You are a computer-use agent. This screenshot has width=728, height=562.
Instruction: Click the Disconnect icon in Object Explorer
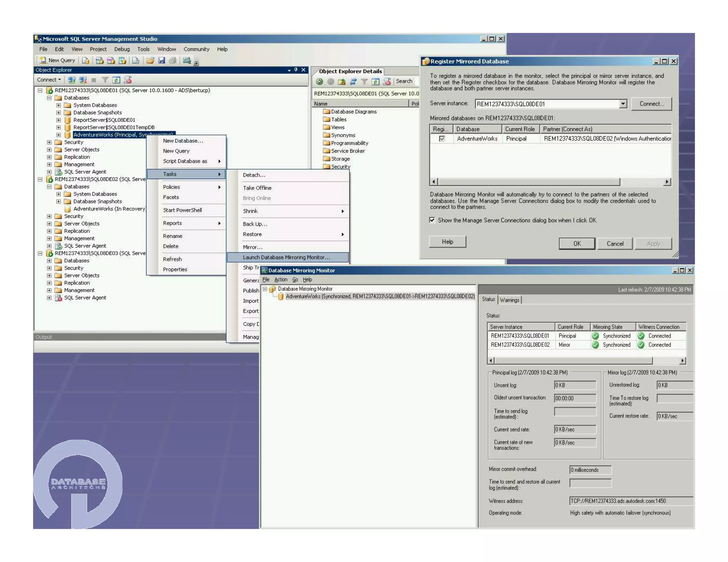(83, 80)
